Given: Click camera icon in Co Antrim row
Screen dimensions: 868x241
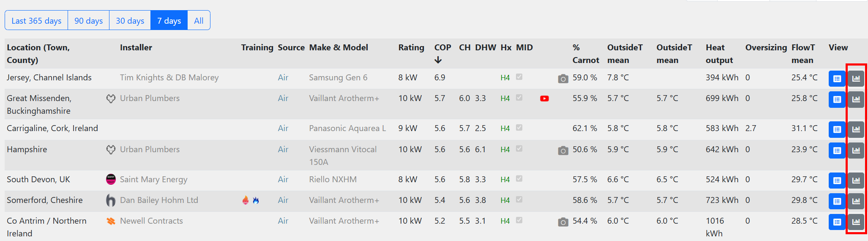Looking at the screenshot, I should click(x=563, y=222).
